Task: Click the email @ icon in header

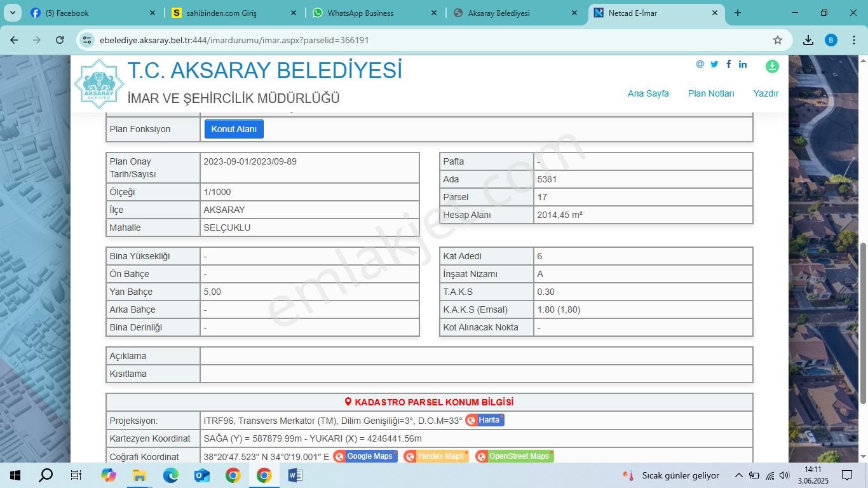Action: click(700, 64)
